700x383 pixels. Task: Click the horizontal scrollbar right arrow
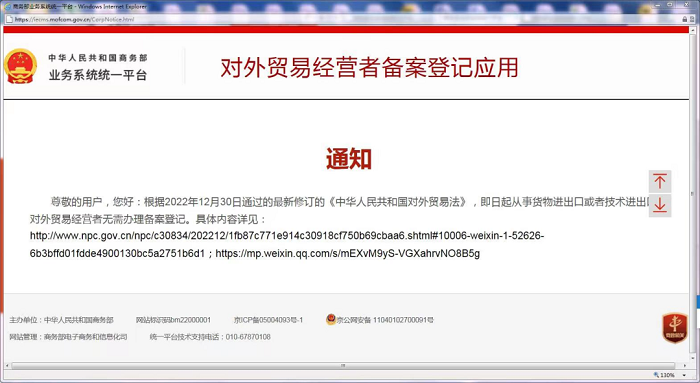685,366
